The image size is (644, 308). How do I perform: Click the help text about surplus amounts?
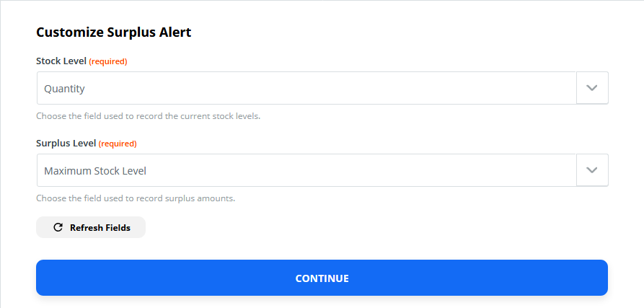point(136,198)
